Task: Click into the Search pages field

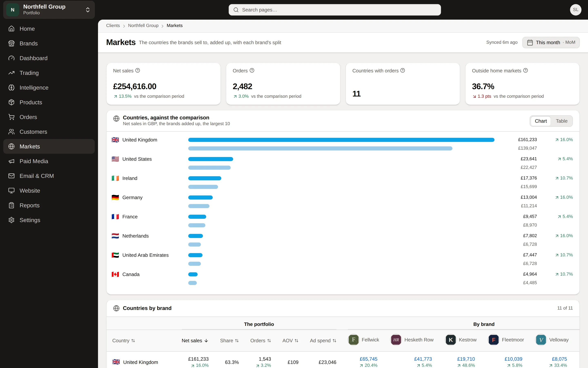Action: [x=335, y=10]
